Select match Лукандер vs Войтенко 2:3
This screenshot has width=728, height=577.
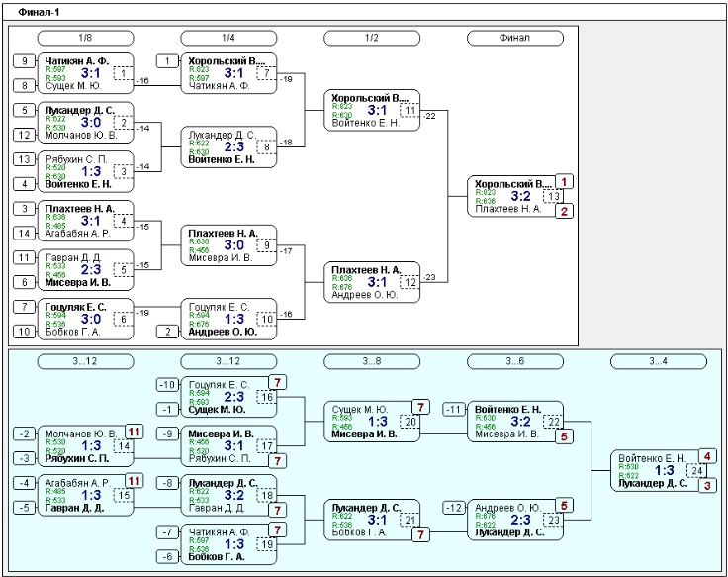tap(228, 146)
